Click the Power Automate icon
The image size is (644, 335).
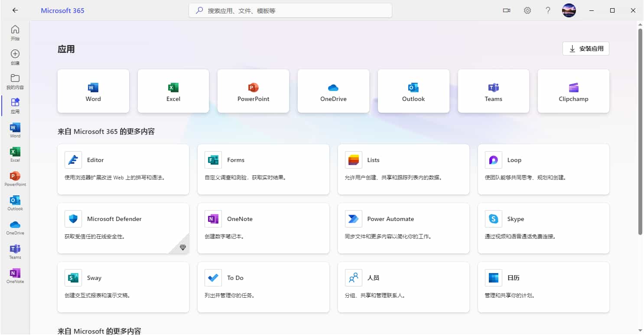354,219
